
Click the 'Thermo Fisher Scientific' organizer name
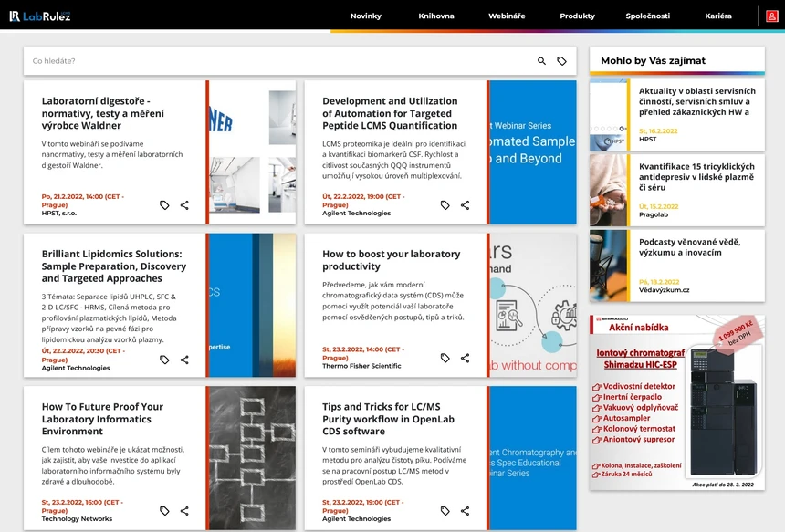pyautogui.click(x=361, y=366)
